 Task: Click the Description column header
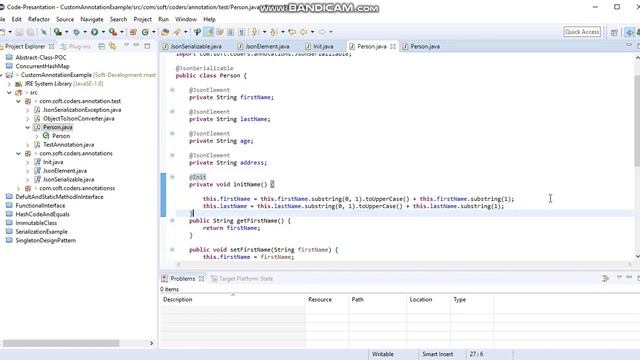[233, 300]
